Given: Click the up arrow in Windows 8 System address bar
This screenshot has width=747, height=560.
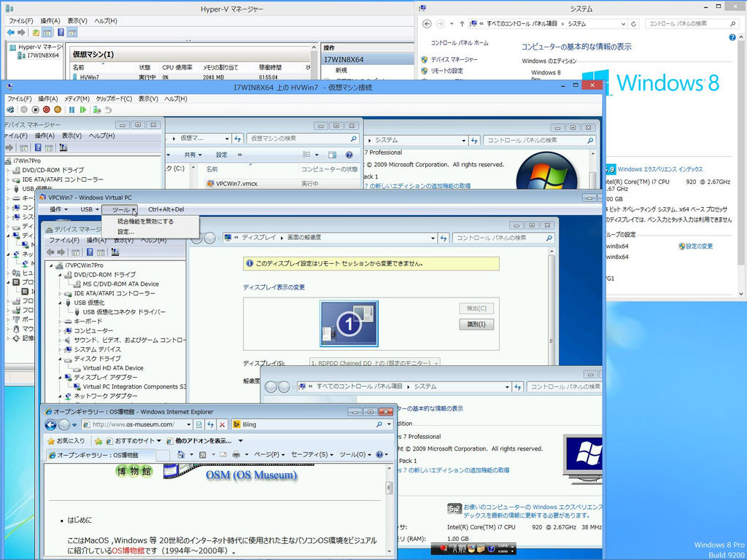Looking at the screenshot, I should click(462, 24).
